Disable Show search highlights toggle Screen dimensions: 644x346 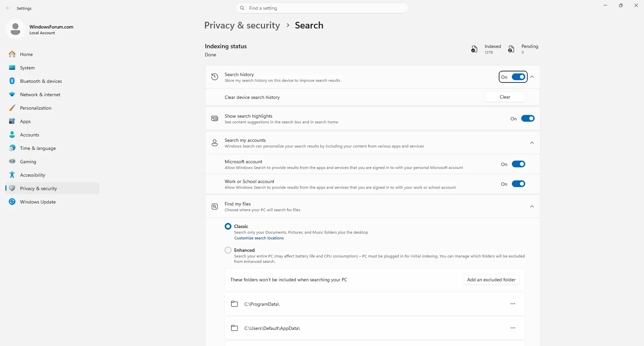coord(528,118)
